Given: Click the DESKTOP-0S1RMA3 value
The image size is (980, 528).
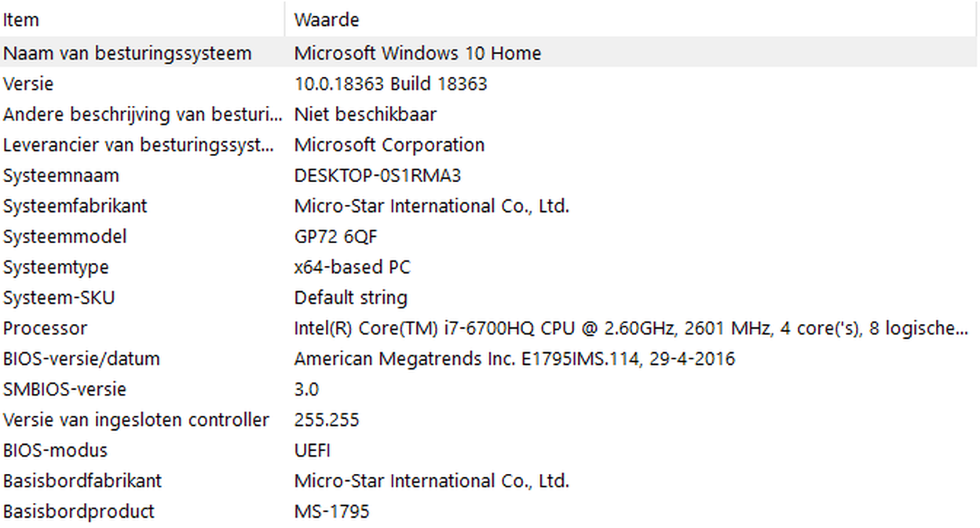Looking at the screenshot, I should 378,176.
